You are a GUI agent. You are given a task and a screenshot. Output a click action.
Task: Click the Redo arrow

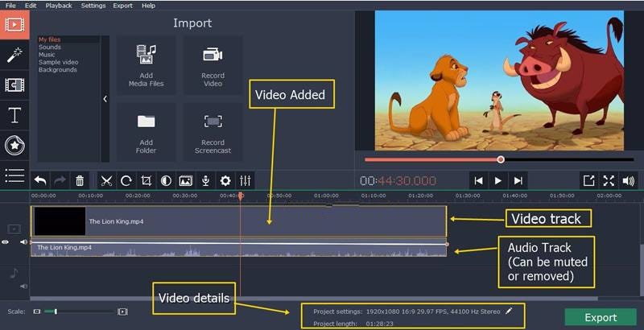60,180
